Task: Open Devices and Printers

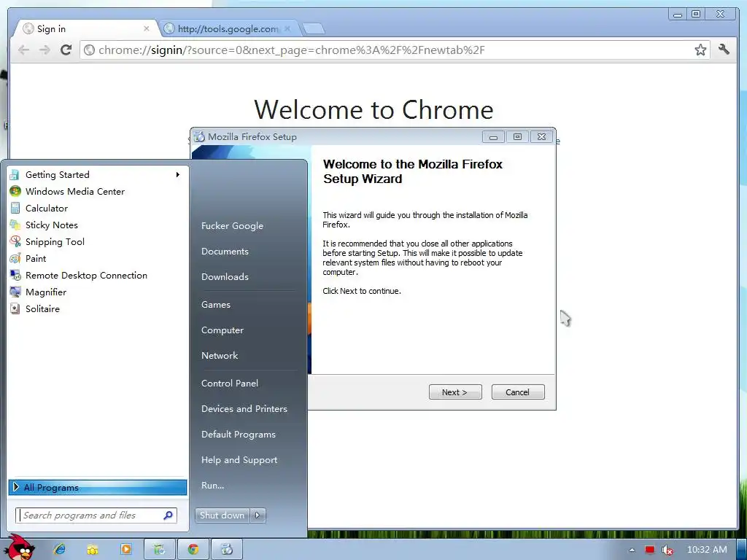Action: point(244,409)
